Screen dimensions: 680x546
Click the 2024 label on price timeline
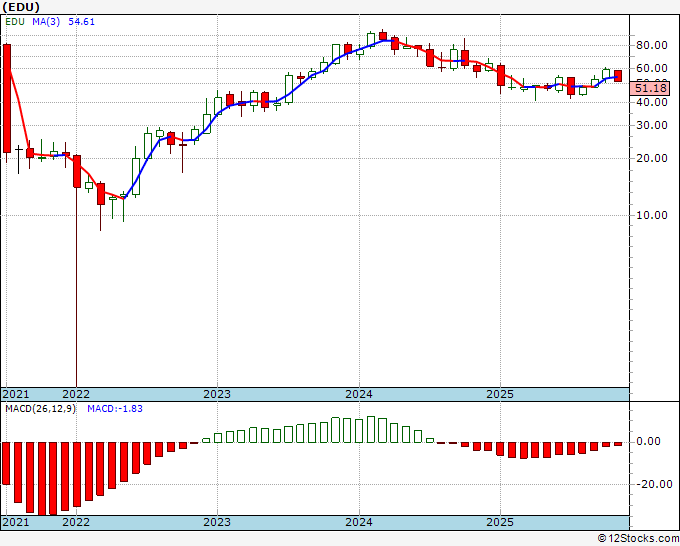[359, 394]
